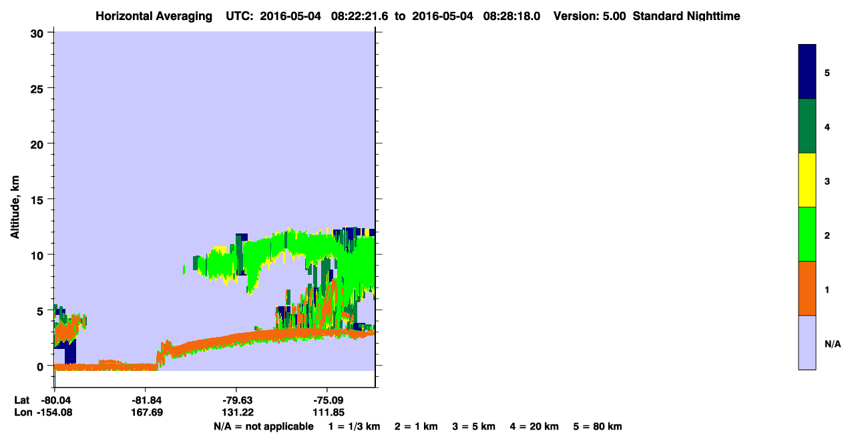Image resolution: width=868 pixels, height=445 pixels.
Task: Click the dark blue colorbar segment labeled 5
Action: click(807, 72)
